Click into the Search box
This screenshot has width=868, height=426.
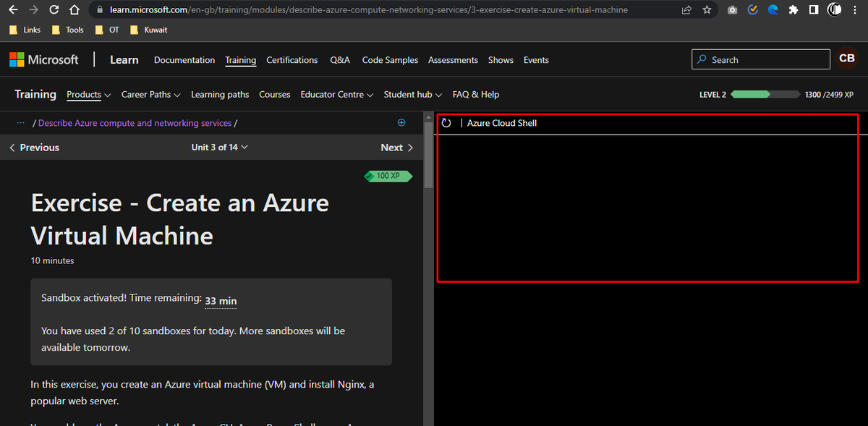(x=761, y=59)
